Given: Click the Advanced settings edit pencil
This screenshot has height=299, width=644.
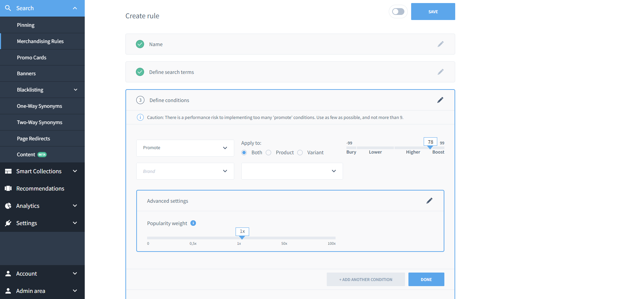Looking at the screenshot, I should point(429,201).
